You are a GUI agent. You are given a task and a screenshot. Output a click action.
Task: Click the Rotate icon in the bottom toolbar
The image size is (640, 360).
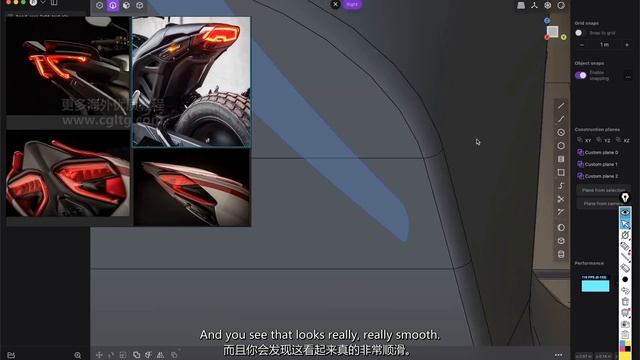click(x=111, y=355)
